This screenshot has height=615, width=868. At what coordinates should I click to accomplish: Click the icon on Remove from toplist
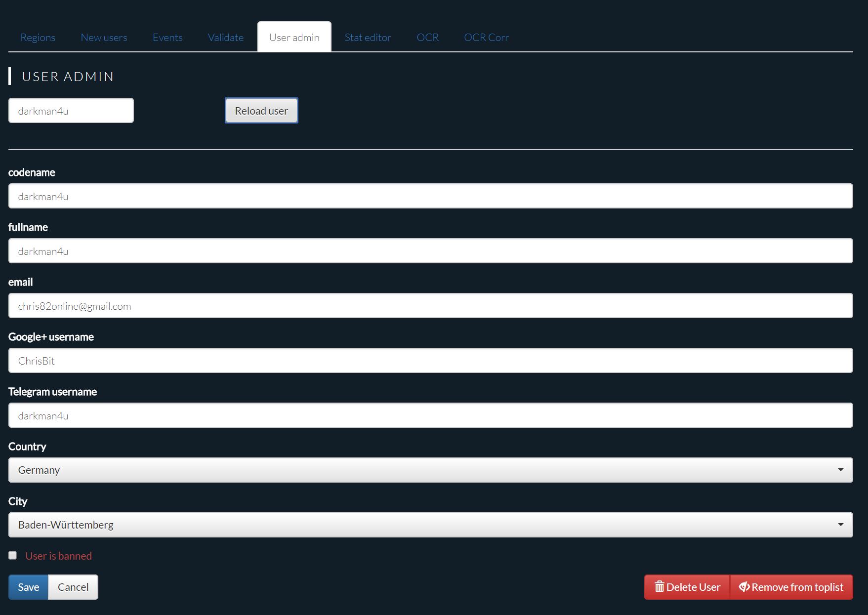[x=744, y=587]
